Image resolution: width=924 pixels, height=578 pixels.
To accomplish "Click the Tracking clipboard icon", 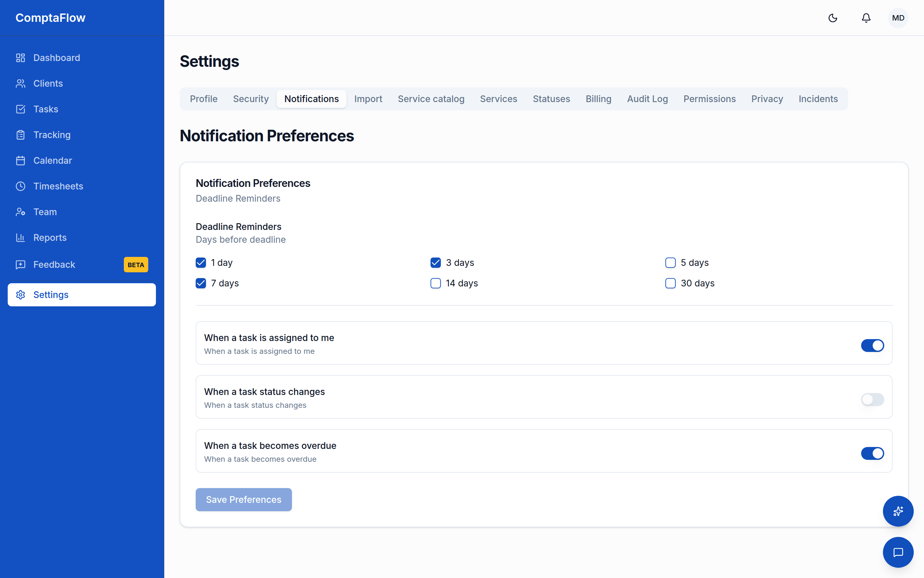I will click(x=21, y=135).
